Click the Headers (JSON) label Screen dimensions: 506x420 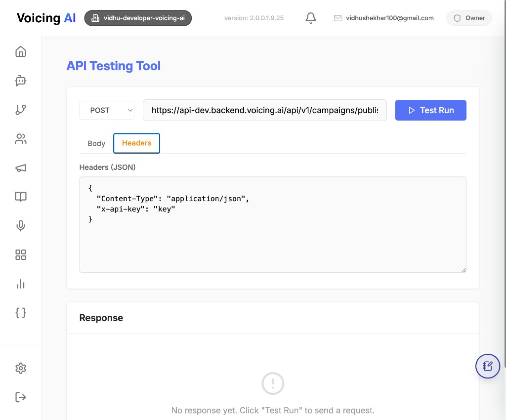coord(107,168)
